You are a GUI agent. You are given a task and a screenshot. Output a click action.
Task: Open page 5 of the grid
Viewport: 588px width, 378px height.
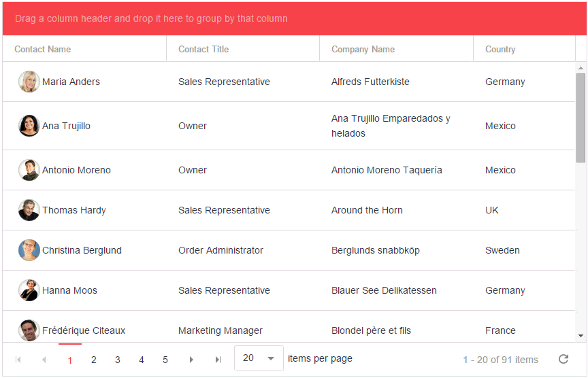165,360
